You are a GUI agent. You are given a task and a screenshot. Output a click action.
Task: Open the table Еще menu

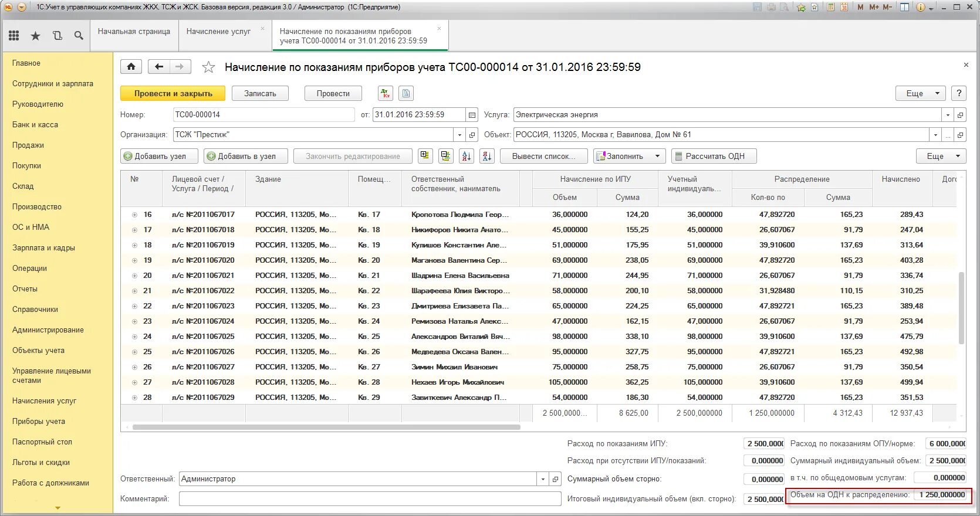point(941,156)
